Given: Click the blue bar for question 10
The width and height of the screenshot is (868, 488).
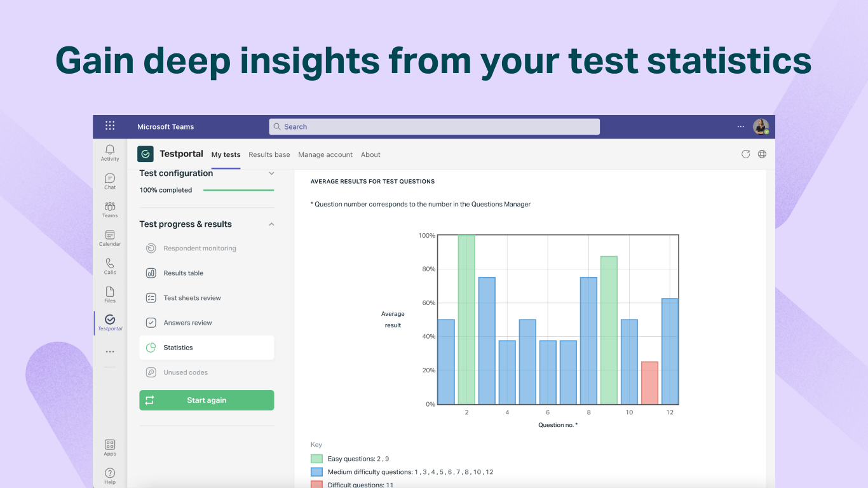Looking at the screenshot, I should pyautogui.click(x=629, y=362).
